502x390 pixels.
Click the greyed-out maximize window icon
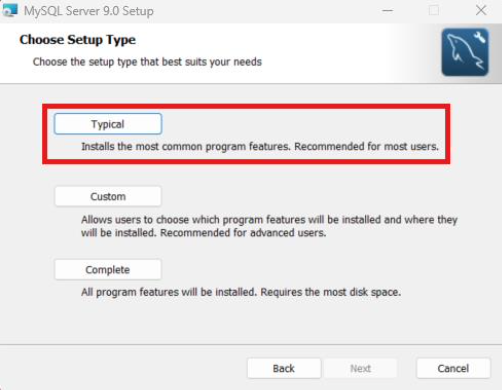(x=434, y=11)
